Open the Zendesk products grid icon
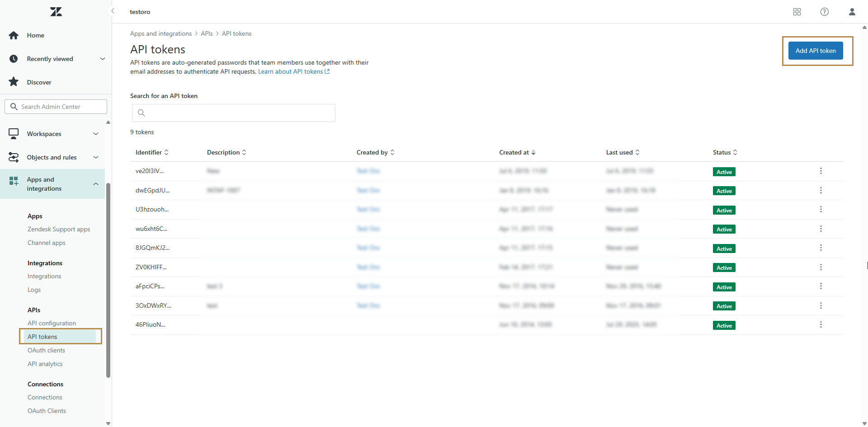Viewport: 868px width, 427px height. [x=797, y=12]
